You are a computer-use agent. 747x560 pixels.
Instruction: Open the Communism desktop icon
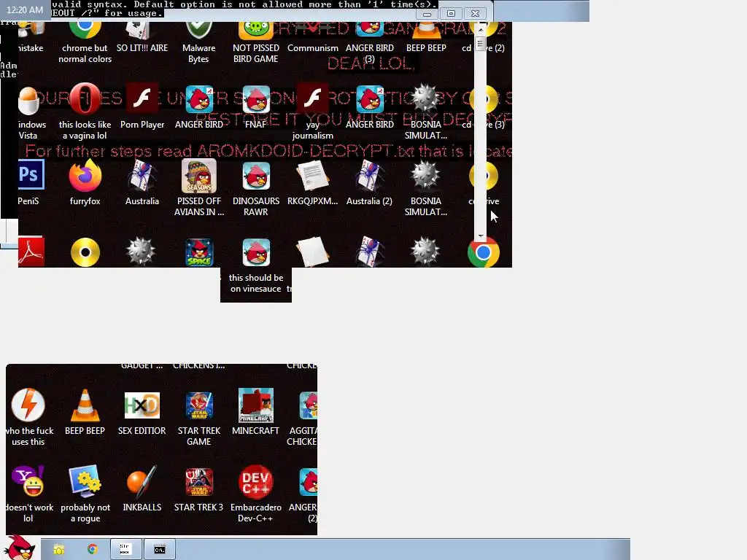pyautogui.click(x=312, y=38)
